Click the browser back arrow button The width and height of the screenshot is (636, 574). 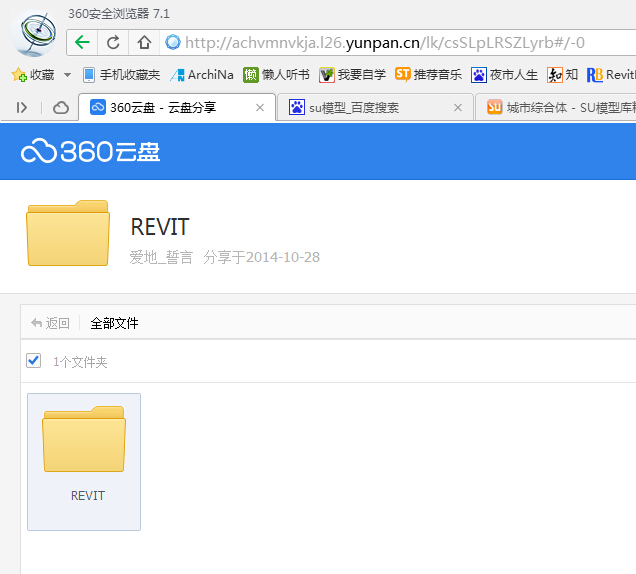pyautogui.click(x=82, y=42)
